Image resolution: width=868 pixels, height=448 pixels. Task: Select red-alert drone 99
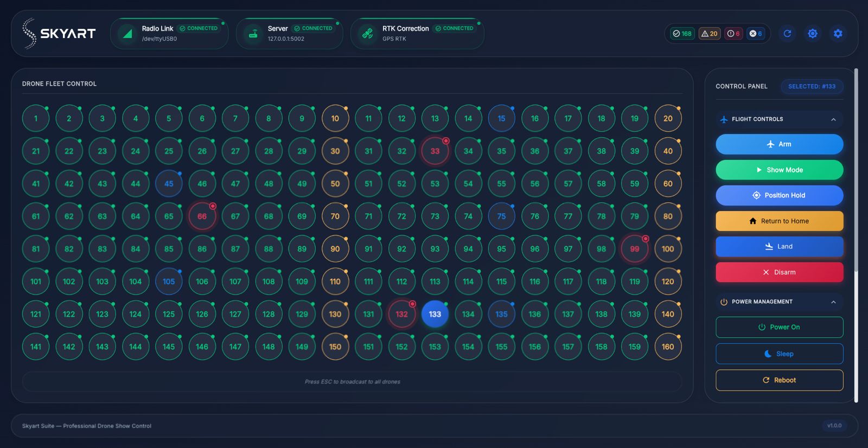pos(634,248)
